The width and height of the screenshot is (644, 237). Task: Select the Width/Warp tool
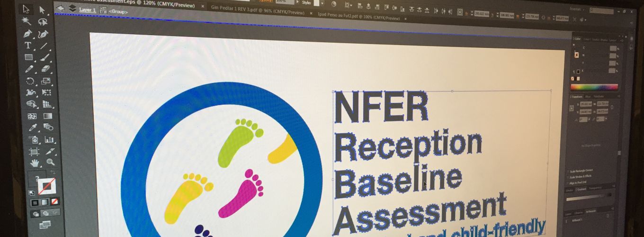(x=31, y=92)
